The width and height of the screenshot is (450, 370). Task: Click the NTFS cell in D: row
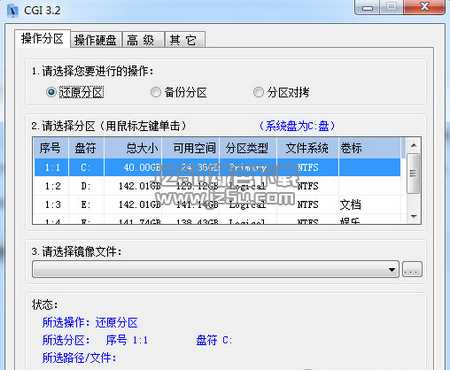pos(308,186)
